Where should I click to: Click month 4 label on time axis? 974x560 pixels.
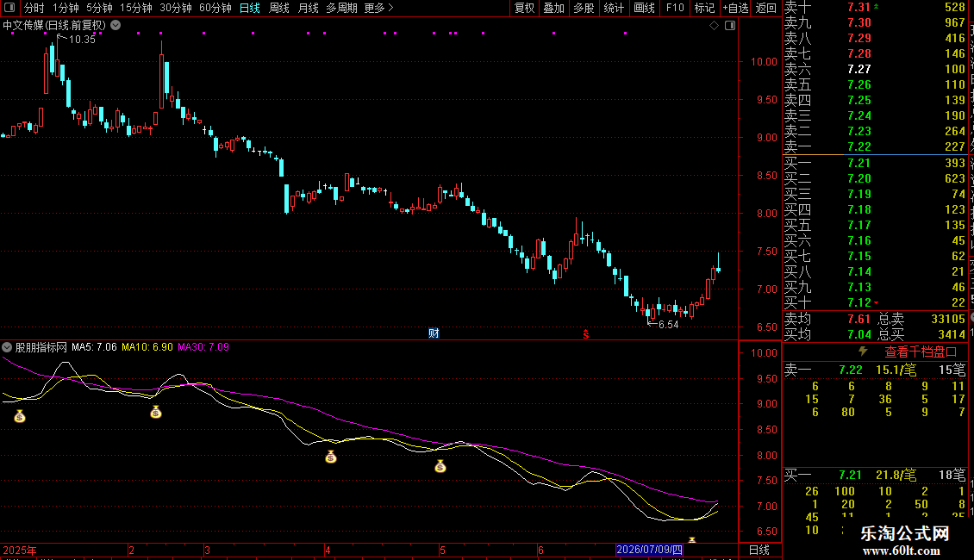coord(328,550)
